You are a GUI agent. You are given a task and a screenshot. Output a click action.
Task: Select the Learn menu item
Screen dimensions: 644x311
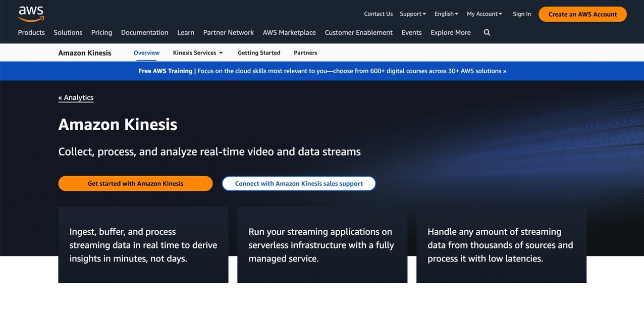coord(186,32)
